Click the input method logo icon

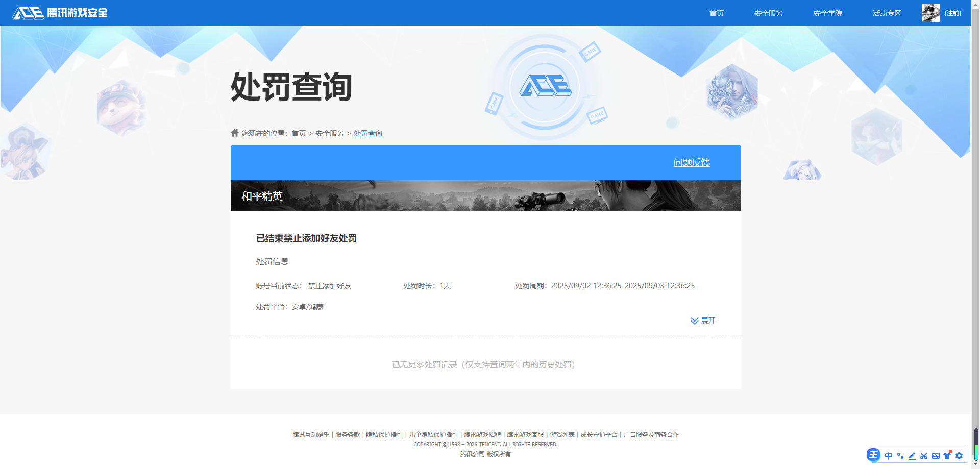pos(873,455)
